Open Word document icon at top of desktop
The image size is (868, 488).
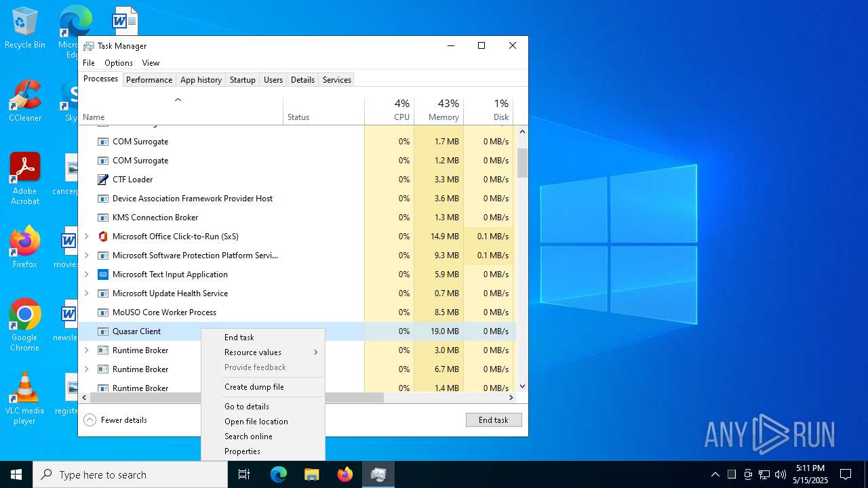click(x=125, y=20)
